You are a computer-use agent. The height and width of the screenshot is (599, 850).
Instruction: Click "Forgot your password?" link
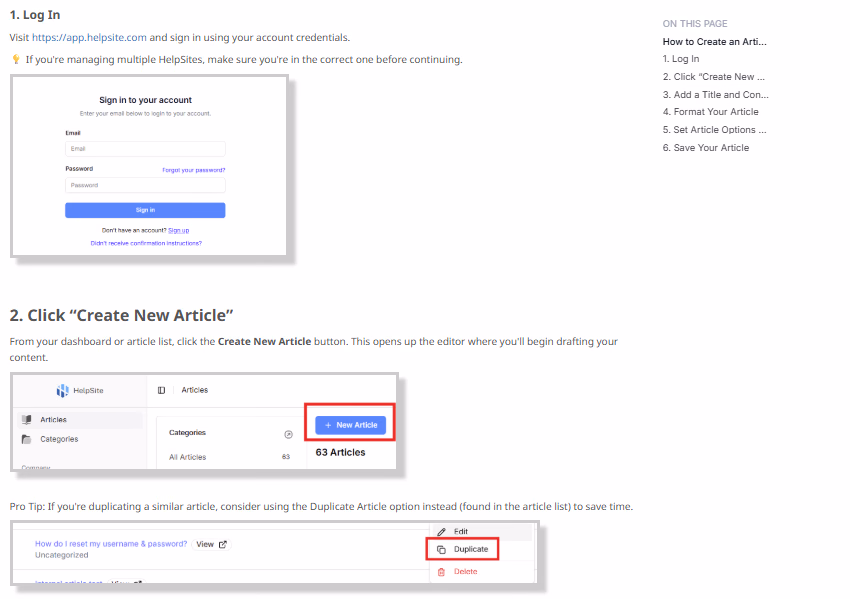194,170
